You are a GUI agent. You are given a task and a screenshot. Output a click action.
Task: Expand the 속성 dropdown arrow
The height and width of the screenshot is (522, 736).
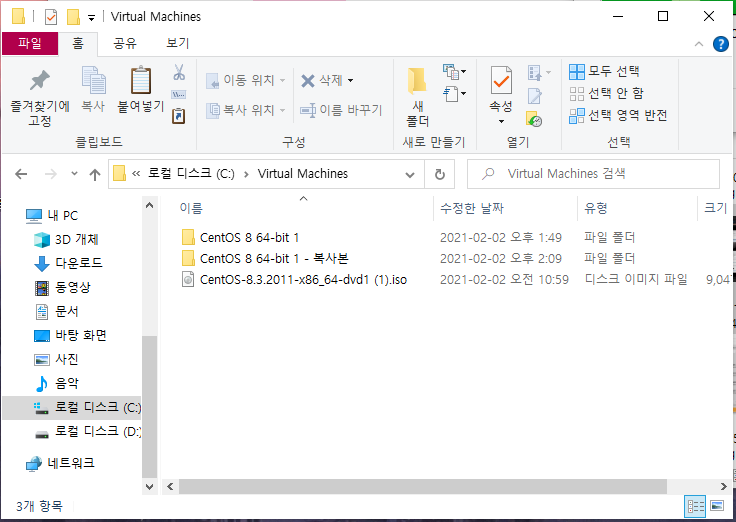coord(501,122)
